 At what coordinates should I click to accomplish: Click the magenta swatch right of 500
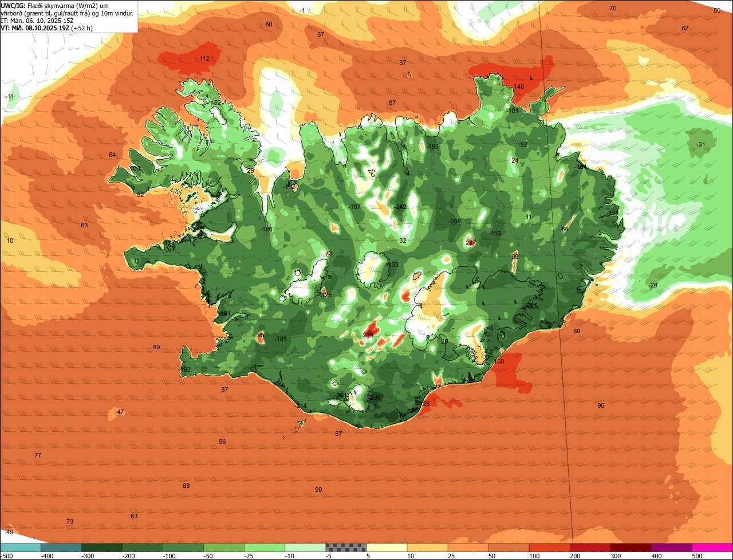tap(712, 547)
